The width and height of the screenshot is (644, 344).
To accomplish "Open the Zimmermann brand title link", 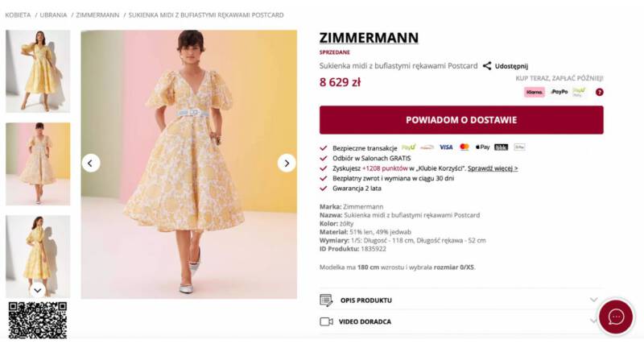I will 369,38.
